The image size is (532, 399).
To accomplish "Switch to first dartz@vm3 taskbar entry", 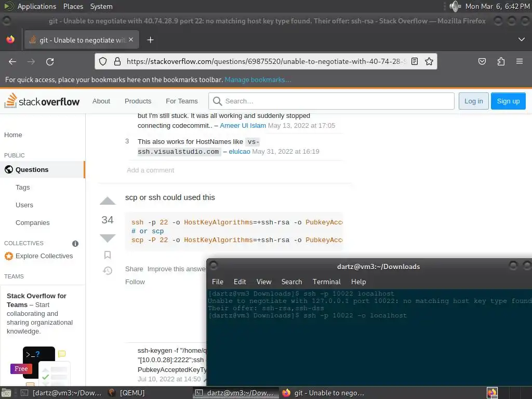I will 61,393.
